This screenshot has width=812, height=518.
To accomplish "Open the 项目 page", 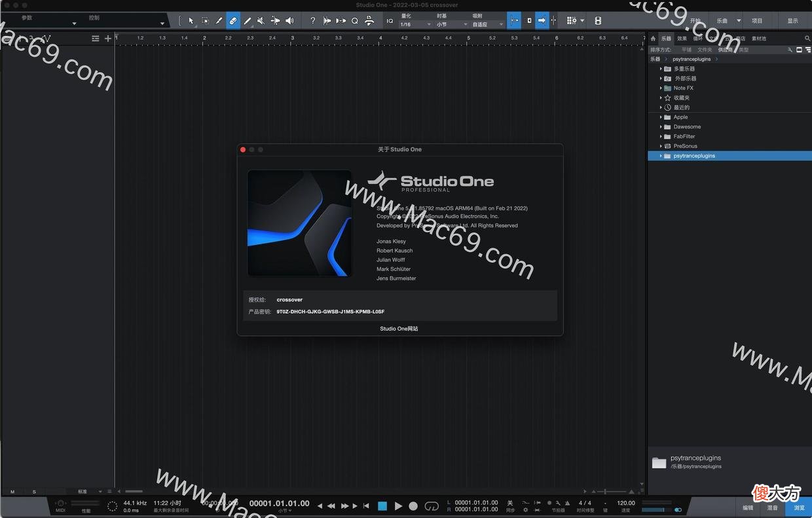I will click(x=757, y=21).
